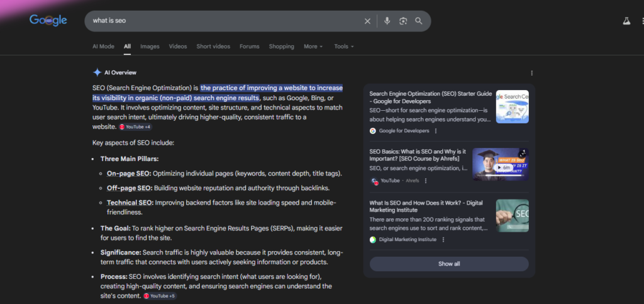Open What Is SEO and How Does it Work link
The width and height of the screenshot is (644, 304).
pos(426,206)
